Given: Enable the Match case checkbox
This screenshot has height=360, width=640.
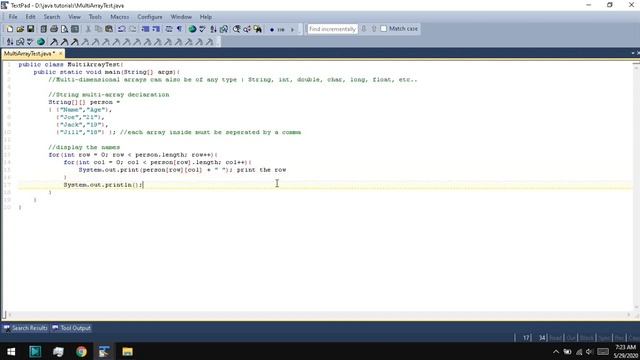Looking at the screenshot, I should (384, 29).
